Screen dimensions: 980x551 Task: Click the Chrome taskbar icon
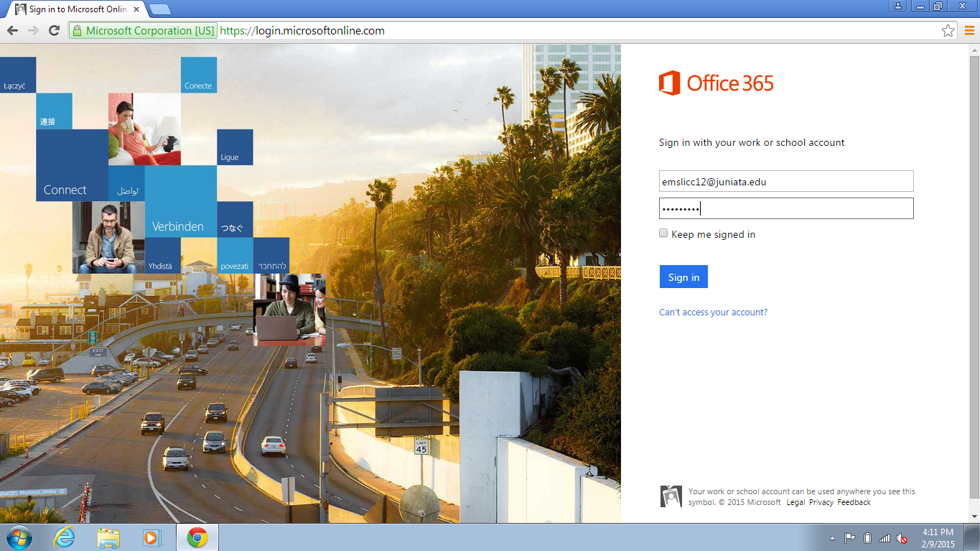(x=197, y=537)
